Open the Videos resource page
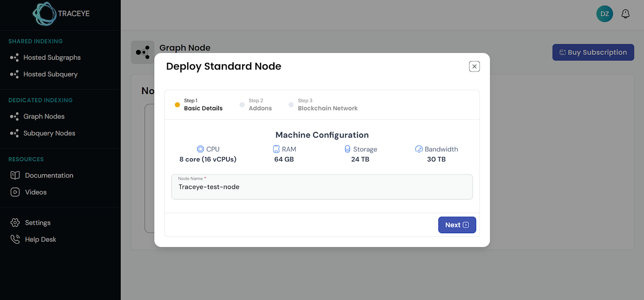Image resolution: width=644 pixels, height=300 pixels. pos(28,192)
